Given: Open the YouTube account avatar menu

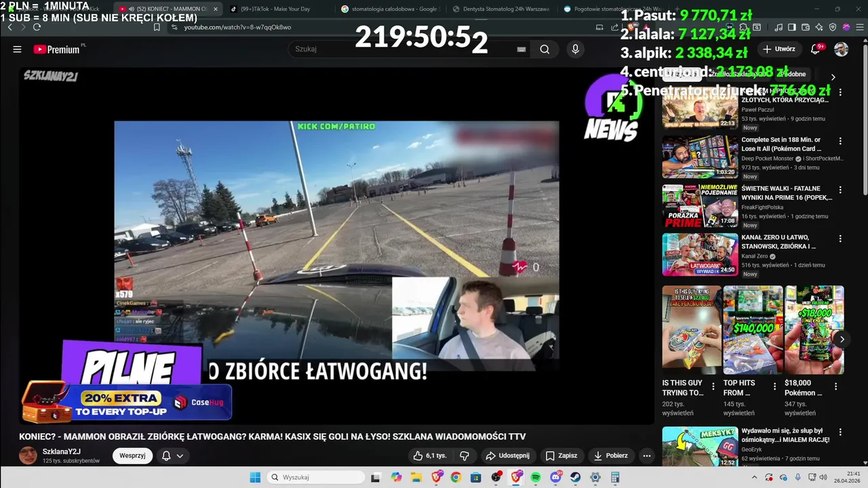Looking at the screenshot, I should (841, 49).
